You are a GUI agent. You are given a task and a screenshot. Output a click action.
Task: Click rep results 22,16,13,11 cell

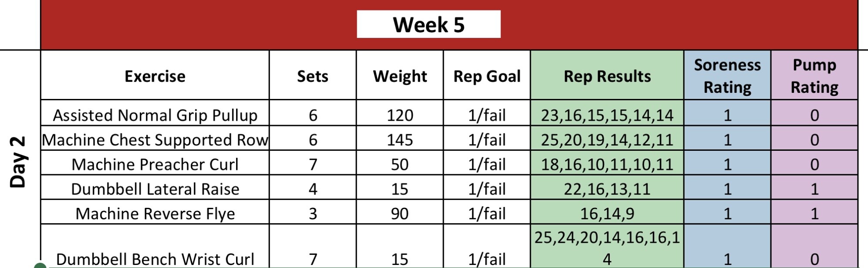(607, 189)
